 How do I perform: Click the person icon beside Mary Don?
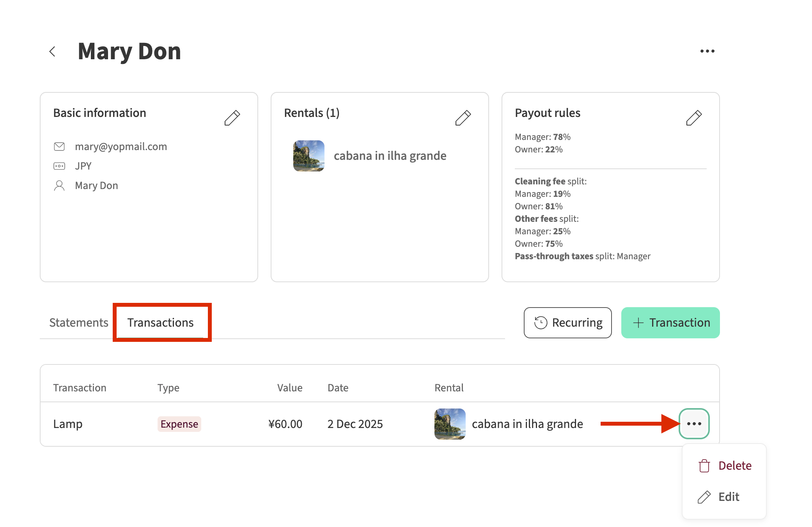tap(59, 186)
